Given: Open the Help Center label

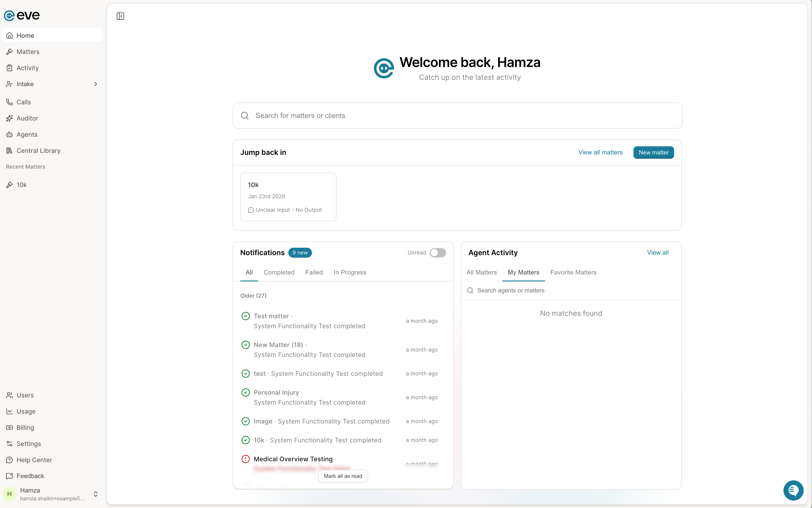Looking at the screenshot, I should [35, 460].
